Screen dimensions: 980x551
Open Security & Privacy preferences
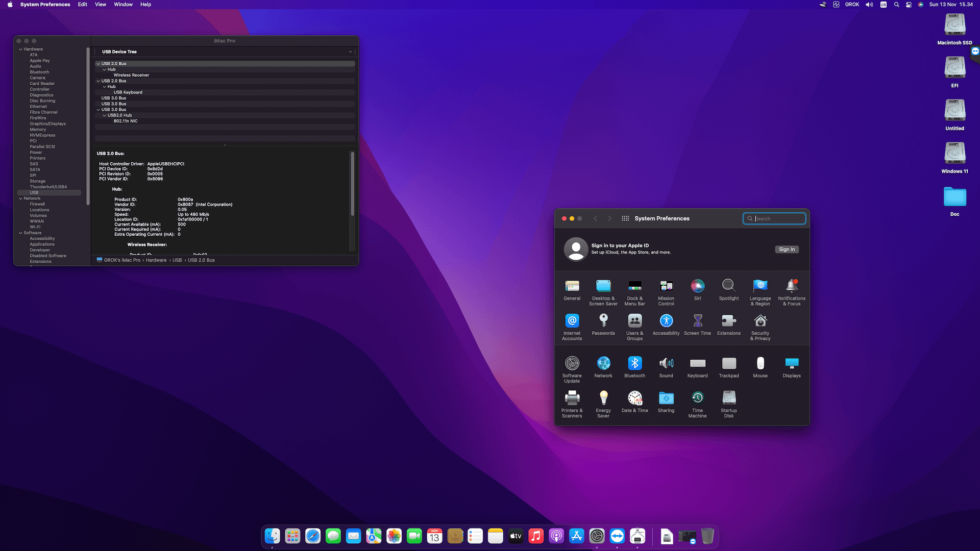pyautogui.click(x=760, y=321)
